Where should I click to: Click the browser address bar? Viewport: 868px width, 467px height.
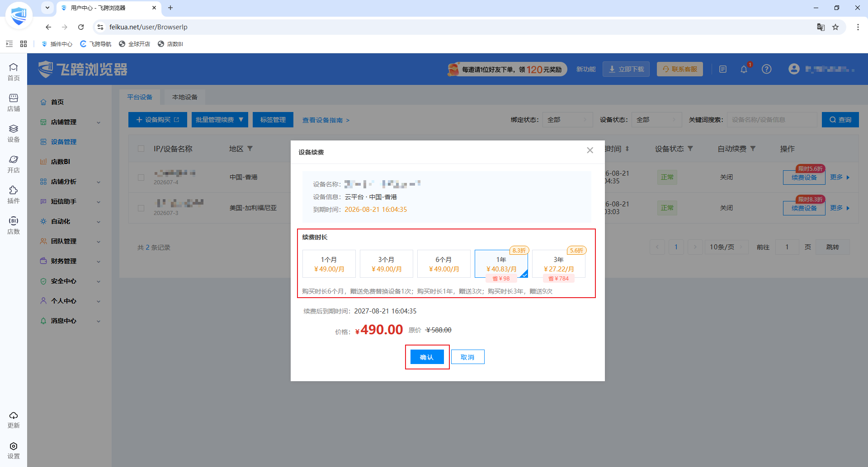click(x=457, y=27)
